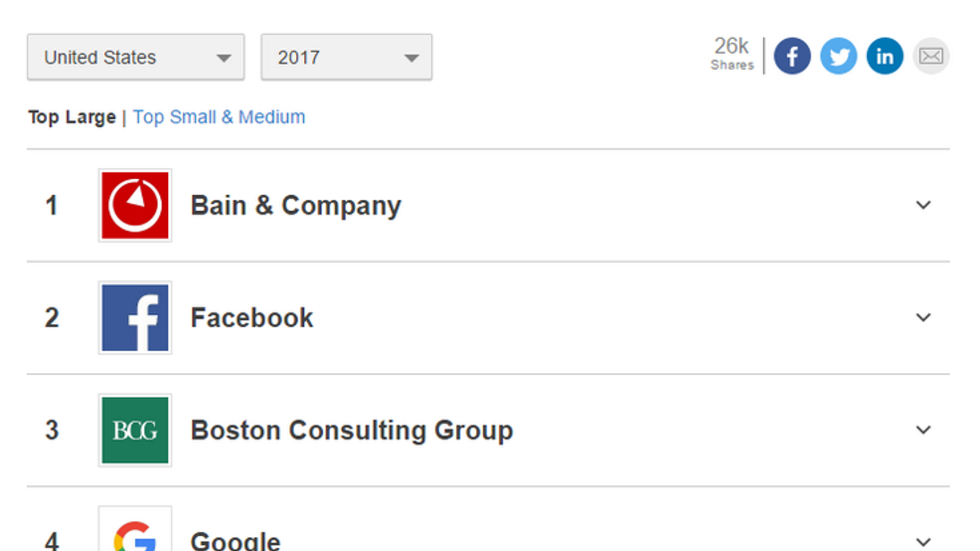Click the green BCG logo
This screenshot has height=551, width=980.
[x=135, y=430]
